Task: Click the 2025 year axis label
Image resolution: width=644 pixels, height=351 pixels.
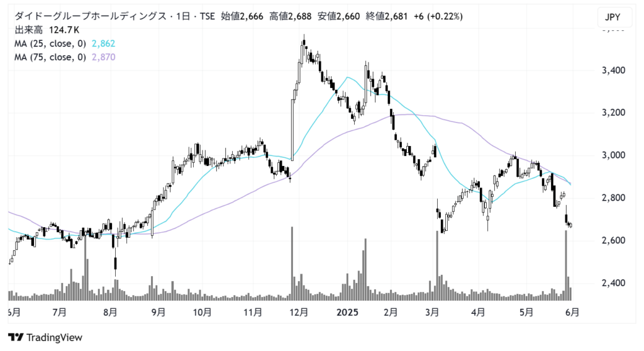Action: tap(347, 313)
